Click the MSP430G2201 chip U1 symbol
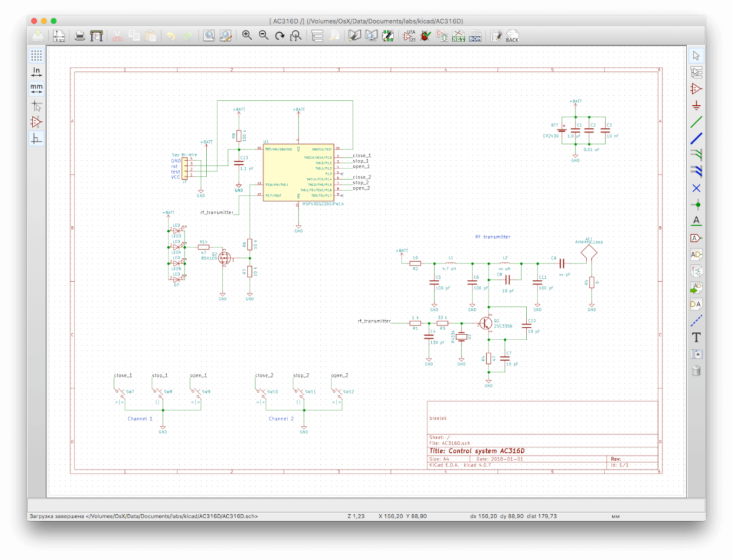733x560 pixels. (x=299, y=172)
